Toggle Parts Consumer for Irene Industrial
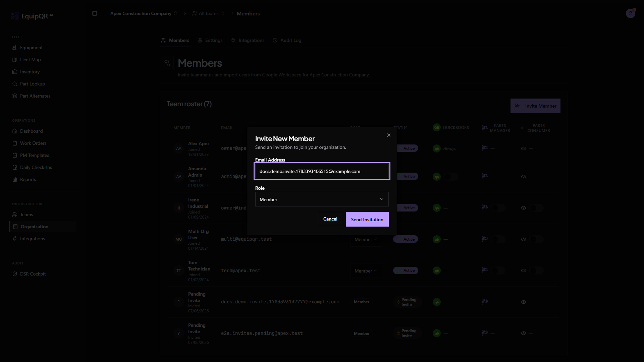 (537, 208)
